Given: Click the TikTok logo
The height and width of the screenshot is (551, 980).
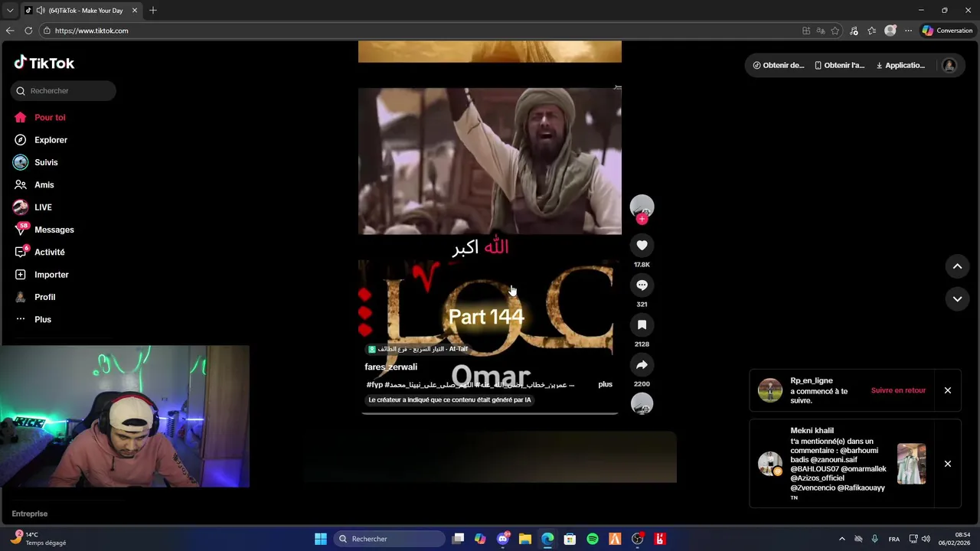Looking at the screenshot, I should [x=44, y=63].
